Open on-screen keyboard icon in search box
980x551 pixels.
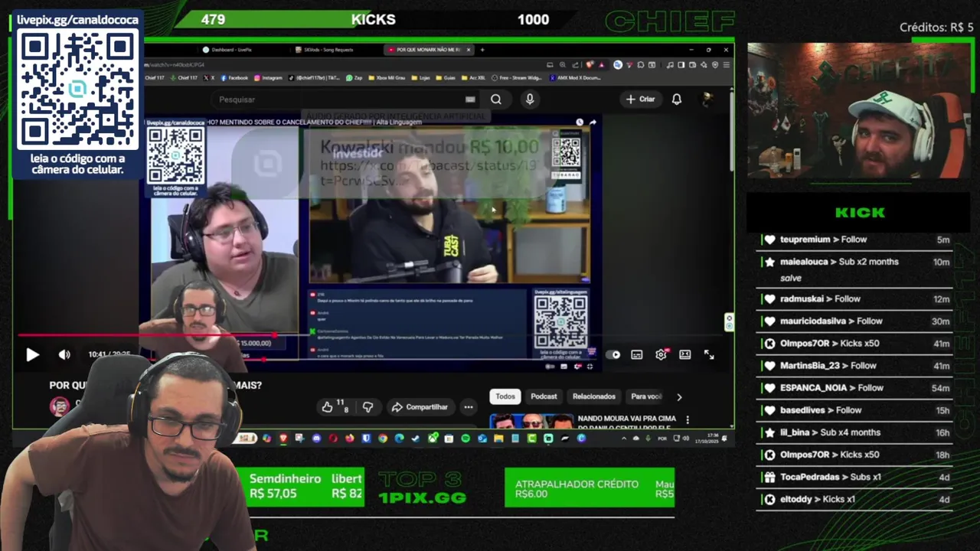pyautogui.click(x=470, y=99)
